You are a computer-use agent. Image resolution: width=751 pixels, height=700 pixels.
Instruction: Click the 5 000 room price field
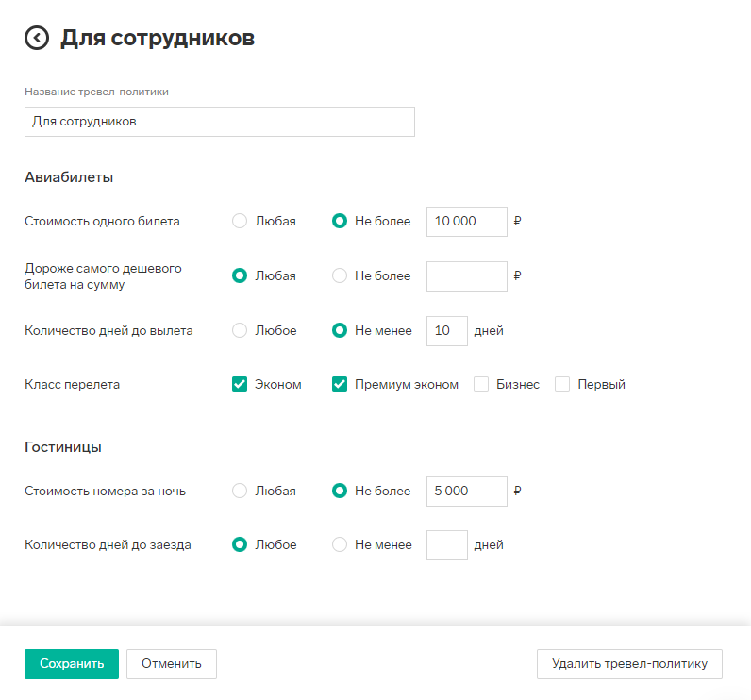point(466,492)
